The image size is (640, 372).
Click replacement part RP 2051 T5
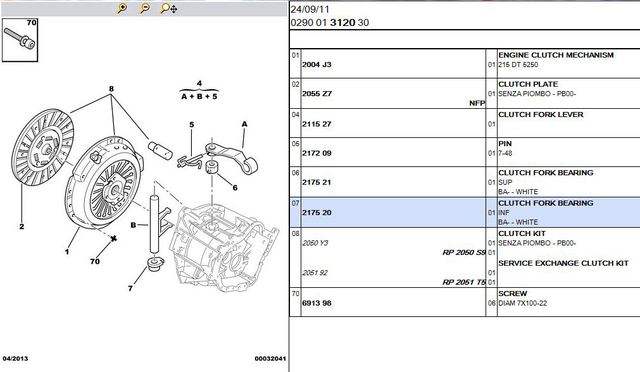pos(464,282)
